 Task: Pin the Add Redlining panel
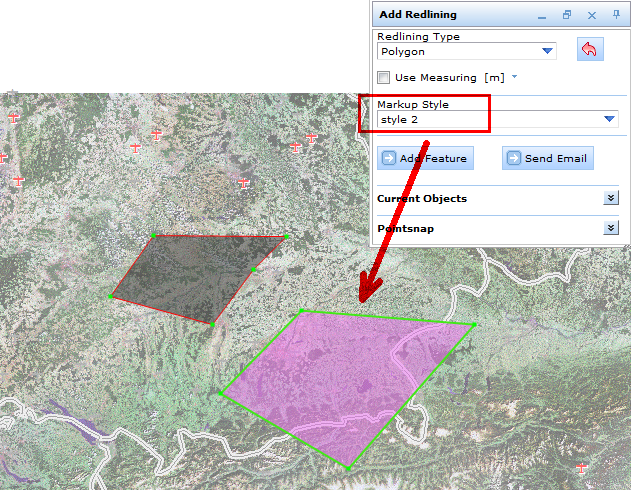(617, 15)
